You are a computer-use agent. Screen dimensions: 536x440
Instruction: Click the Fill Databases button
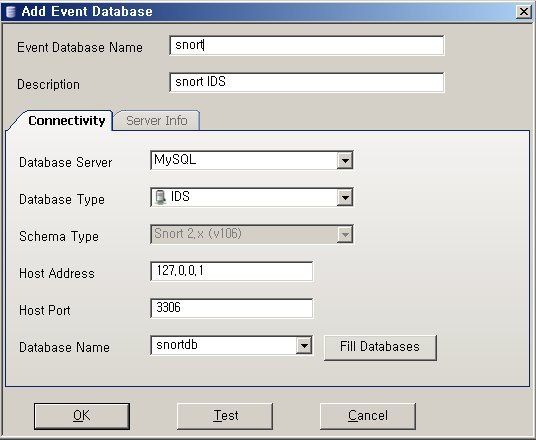[380, 347]
